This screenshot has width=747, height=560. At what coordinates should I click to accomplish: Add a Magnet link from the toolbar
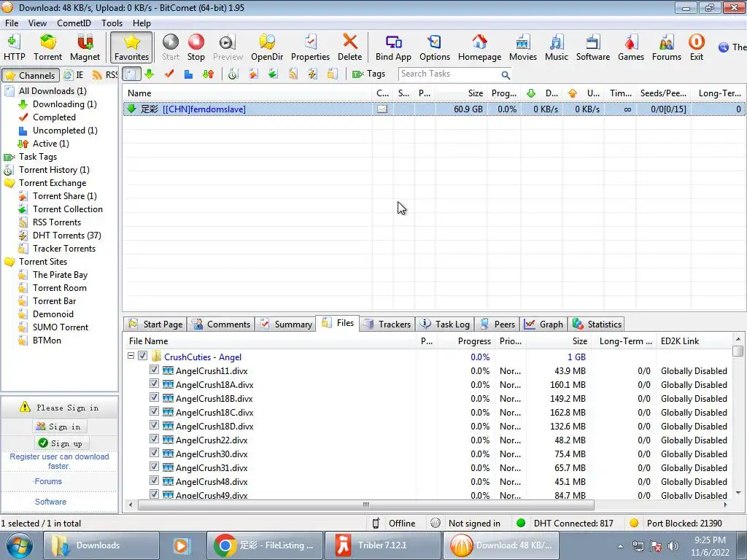(x=85, y=47)
